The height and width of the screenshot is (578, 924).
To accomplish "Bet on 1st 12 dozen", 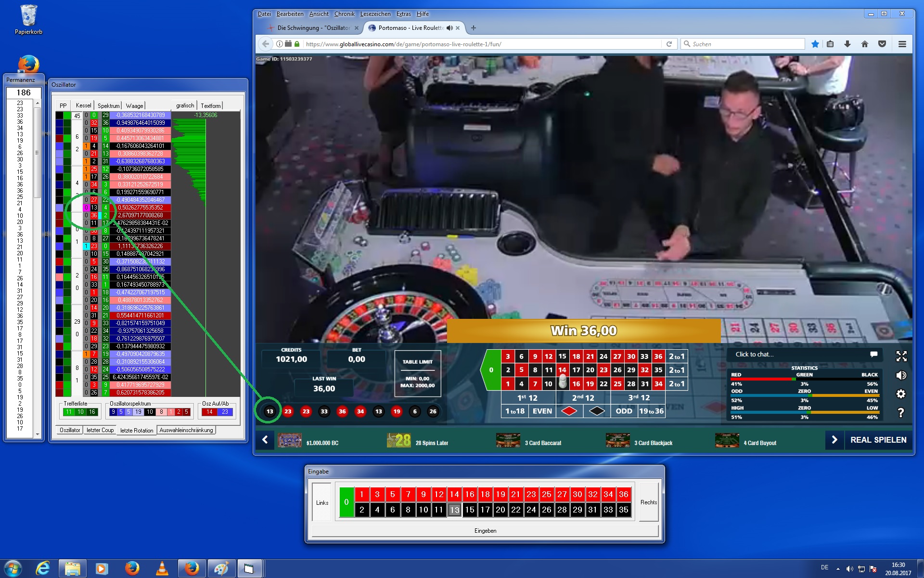I will click(528, 397).
